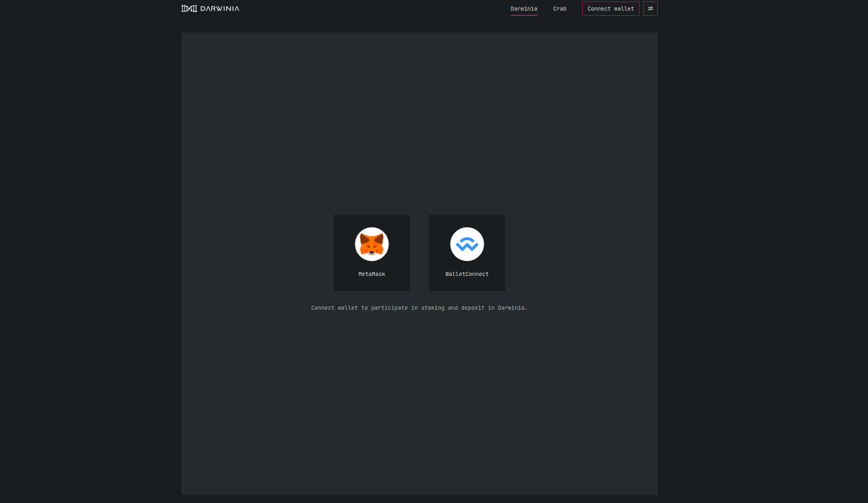868x503 pixels.
Task: Click the MetaMask text label
Action: (371, 275)
